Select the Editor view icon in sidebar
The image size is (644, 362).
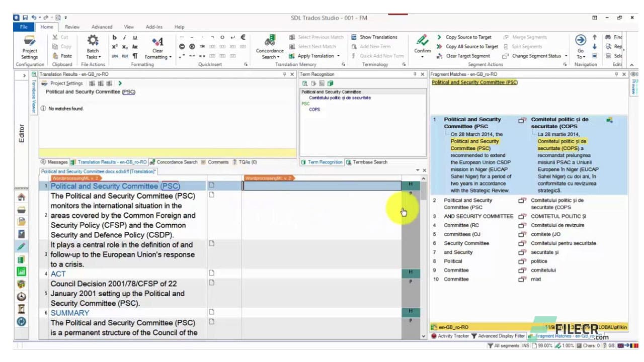[21, 246]
